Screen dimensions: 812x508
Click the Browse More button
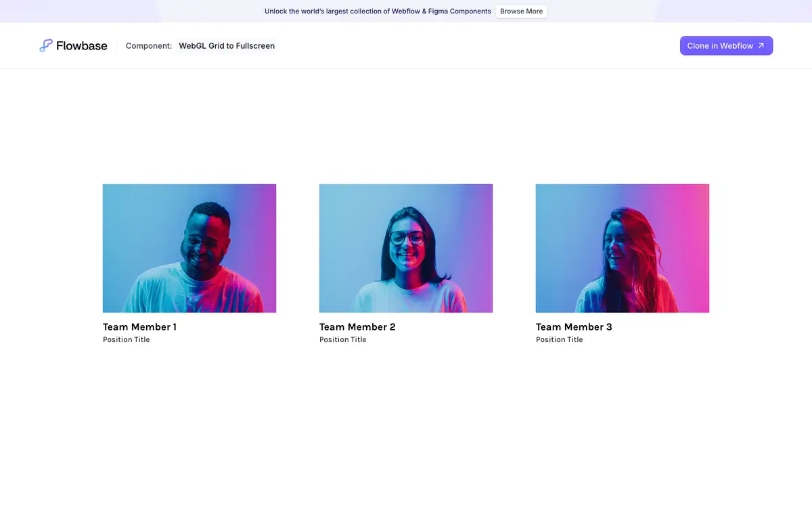point(521,12)
